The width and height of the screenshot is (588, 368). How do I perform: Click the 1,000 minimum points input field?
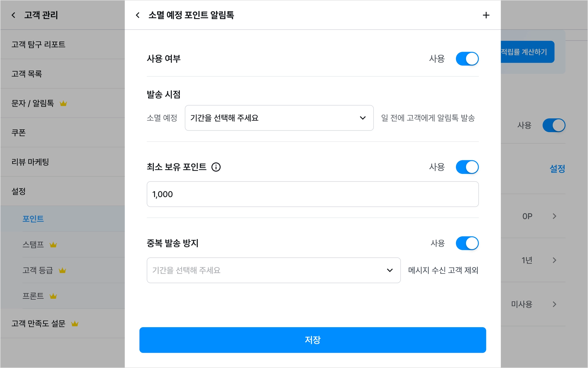coord(313,194)
